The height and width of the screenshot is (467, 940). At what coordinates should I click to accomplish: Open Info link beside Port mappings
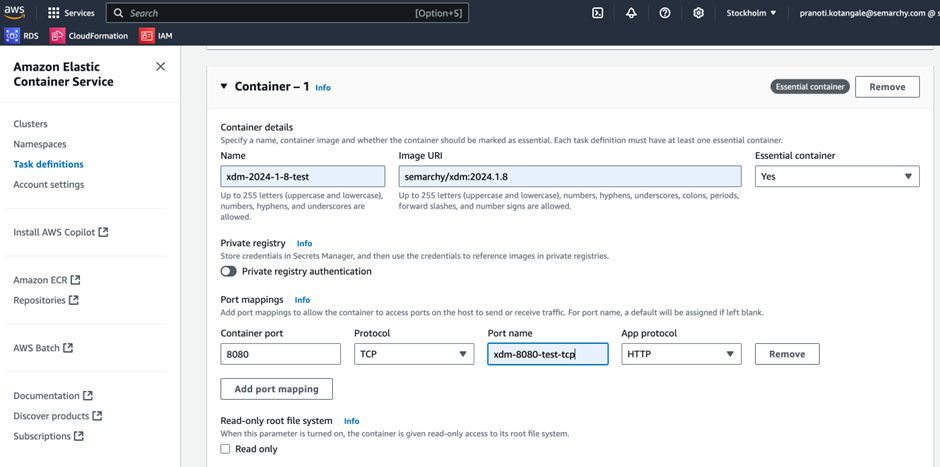click(x=302, y=300)
